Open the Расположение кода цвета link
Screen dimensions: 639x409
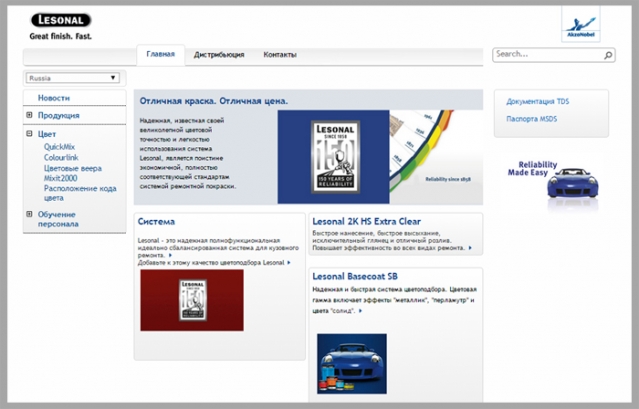[80, 193]
